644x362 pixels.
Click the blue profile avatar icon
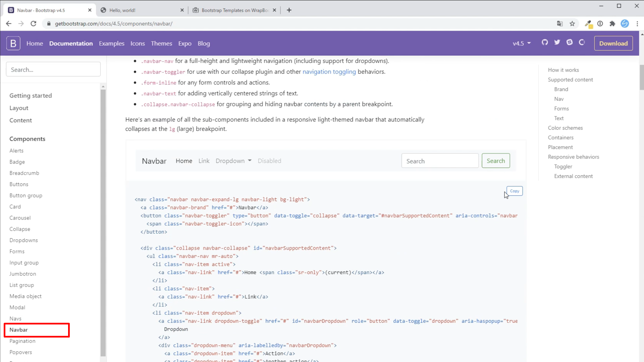pyautogui.click(x=625, y=23)
